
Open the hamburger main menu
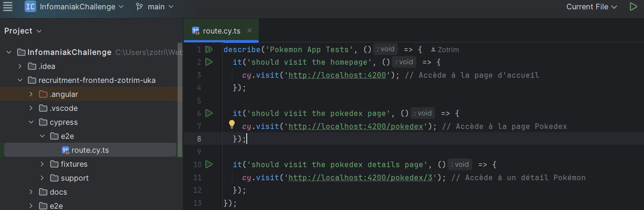(x=8, y=7)
